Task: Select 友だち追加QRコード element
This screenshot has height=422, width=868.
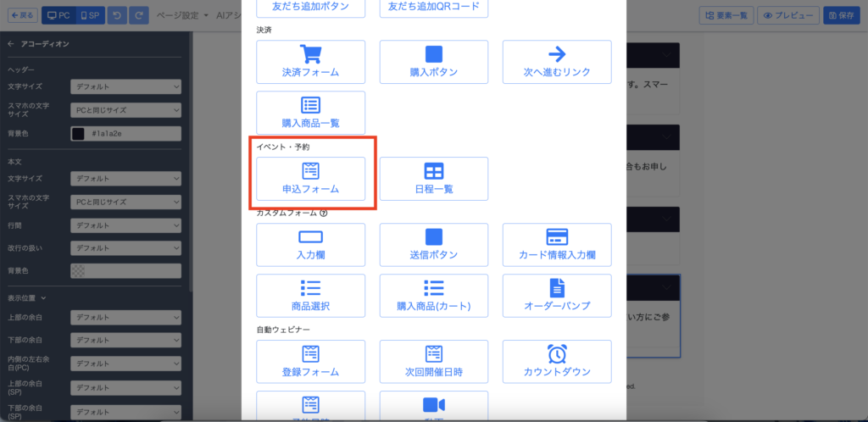Action: pyautogui.click(x=433, y=8)
